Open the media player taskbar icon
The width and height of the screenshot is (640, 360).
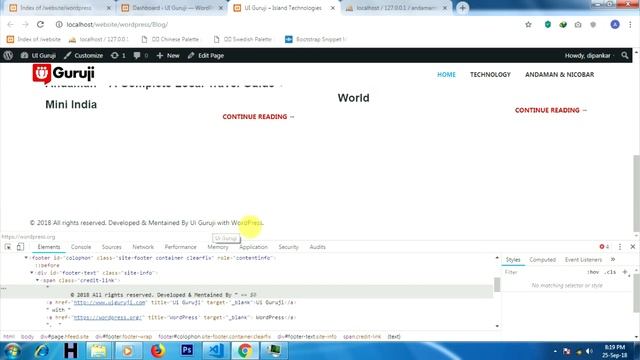tap(128, 351)
